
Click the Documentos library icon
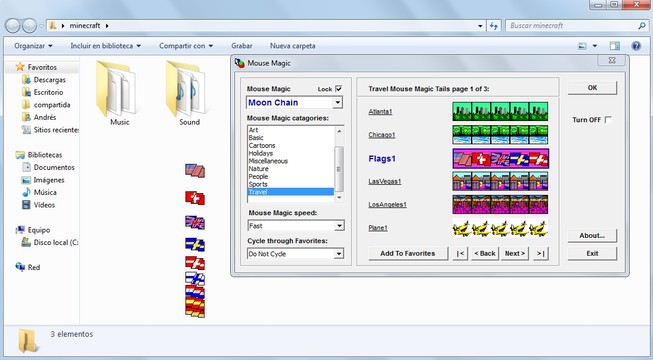tap(26, 167)
